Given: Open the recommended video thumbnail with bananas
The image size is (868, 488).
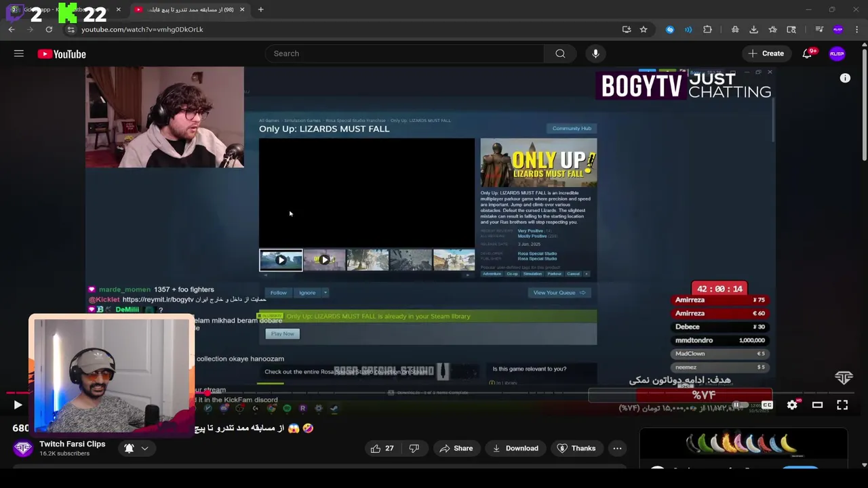Looking at the screenshot, I should coord(743,446).
